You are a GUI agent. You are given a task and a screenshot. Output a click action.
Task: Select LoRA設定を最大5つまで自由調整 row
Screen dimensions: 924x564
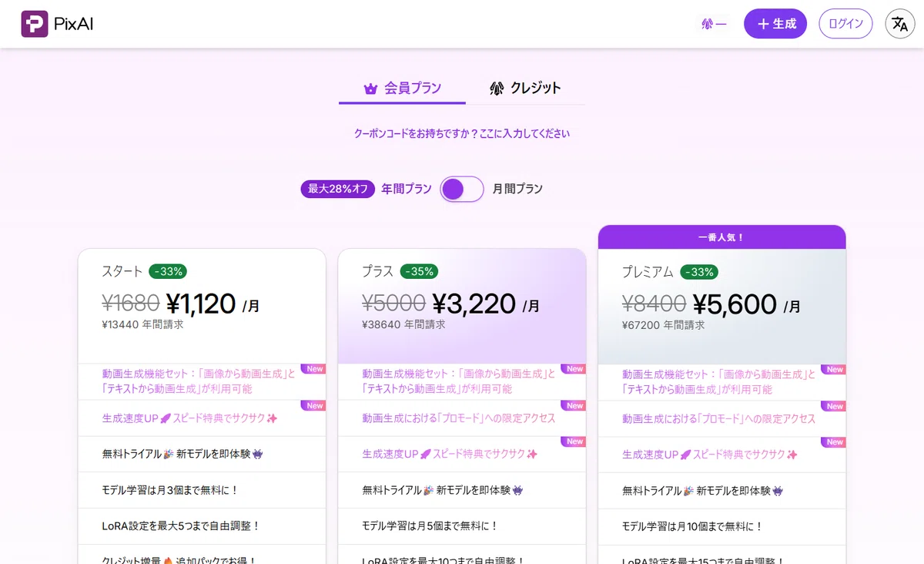click(x=202, y=526)
